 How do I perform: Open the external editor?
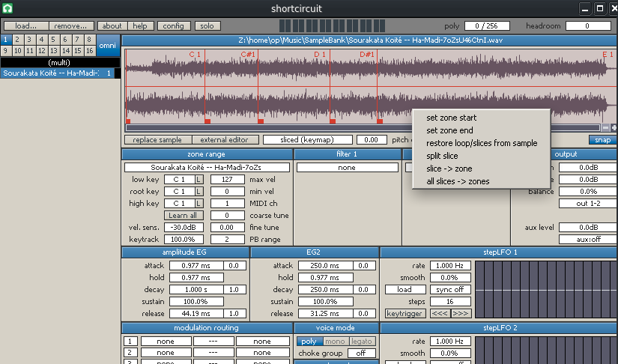pyautogui.click(x=225, y=140)
